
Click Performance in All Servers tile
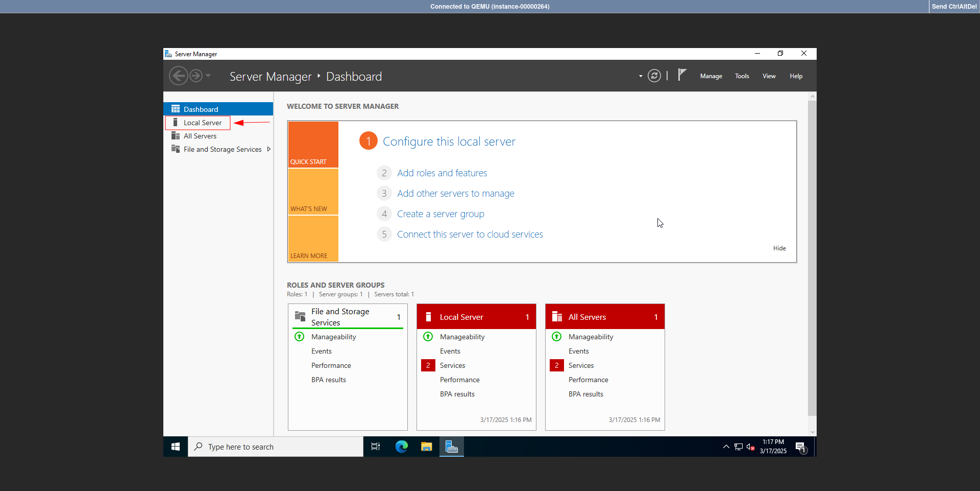coord(589,380)
